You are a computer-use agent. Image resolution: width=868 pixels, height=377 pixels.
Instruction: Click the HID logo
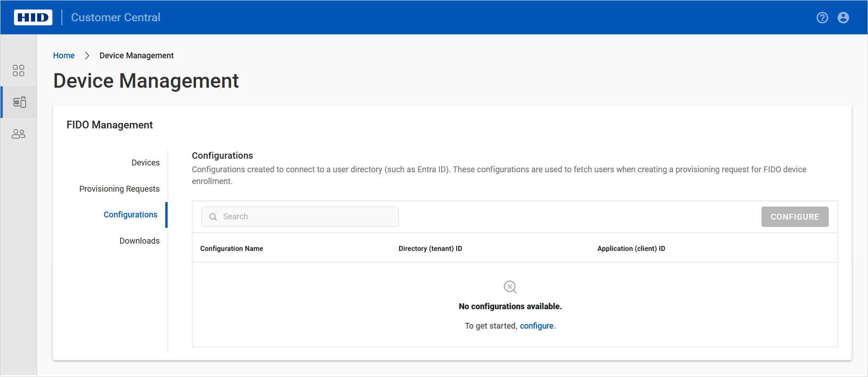click(x=33, y=18)
